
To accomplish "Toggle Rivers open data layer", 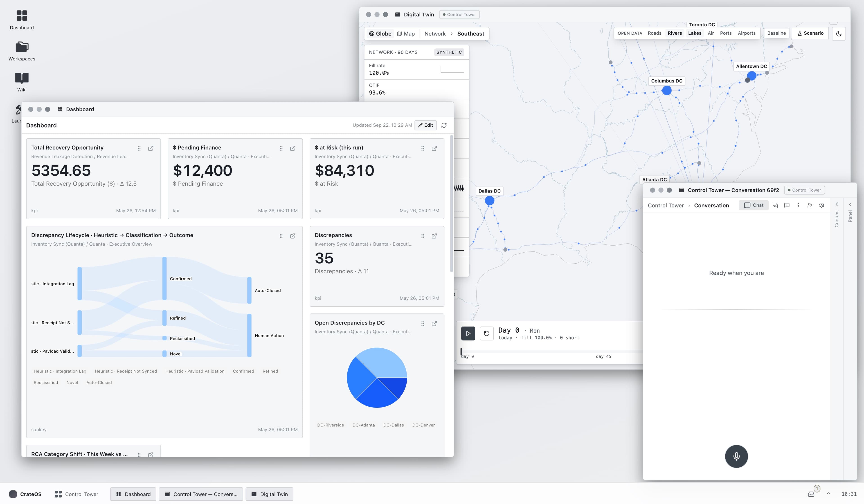I will coord(674,33).
